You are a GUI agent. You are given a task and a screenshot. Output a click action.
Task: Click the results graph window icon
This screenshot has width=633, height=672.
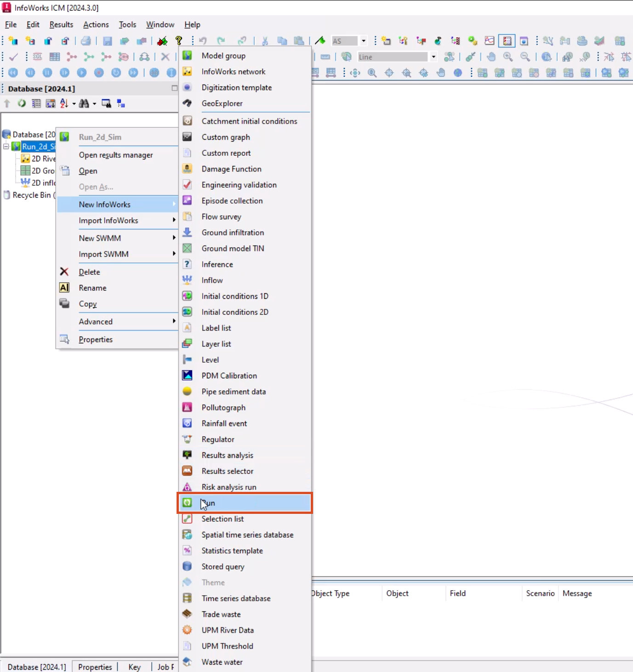pos(490,41)
